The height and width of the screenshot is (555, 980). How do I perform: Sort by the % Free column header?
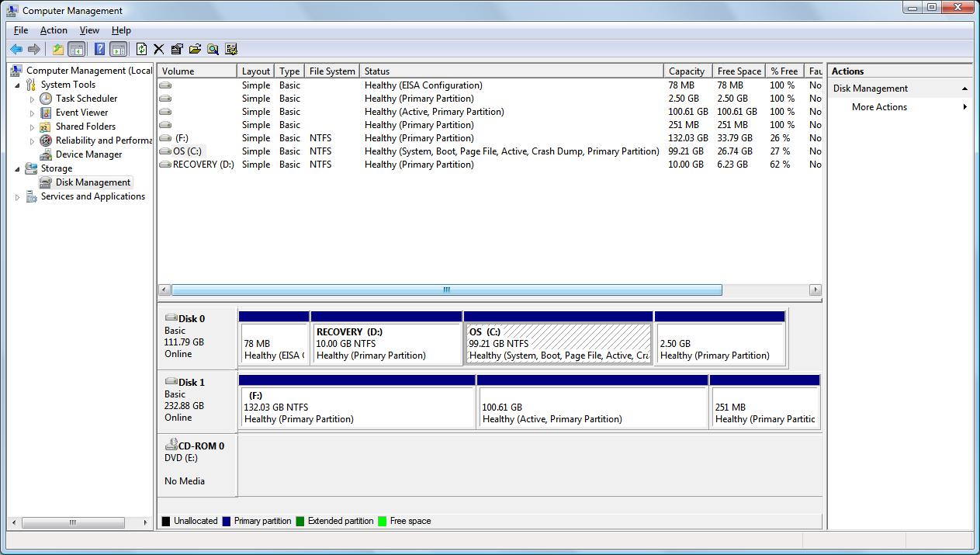784,71
